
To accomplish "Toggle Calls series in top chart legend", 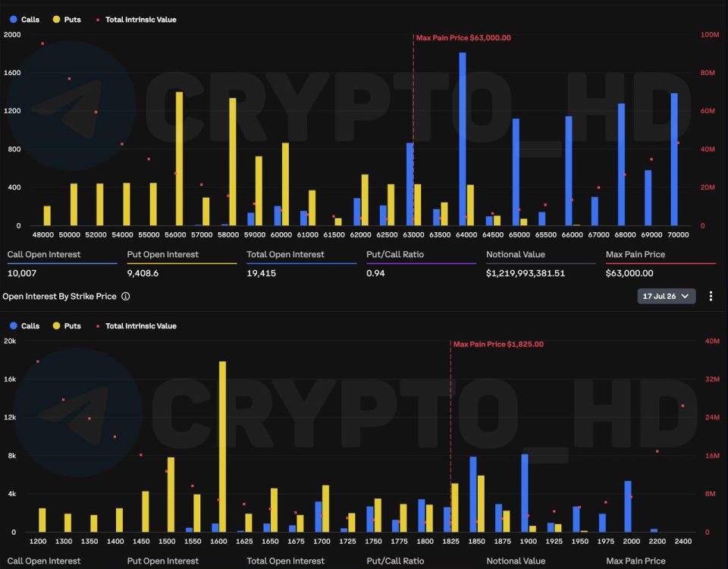I will point(24,20).
